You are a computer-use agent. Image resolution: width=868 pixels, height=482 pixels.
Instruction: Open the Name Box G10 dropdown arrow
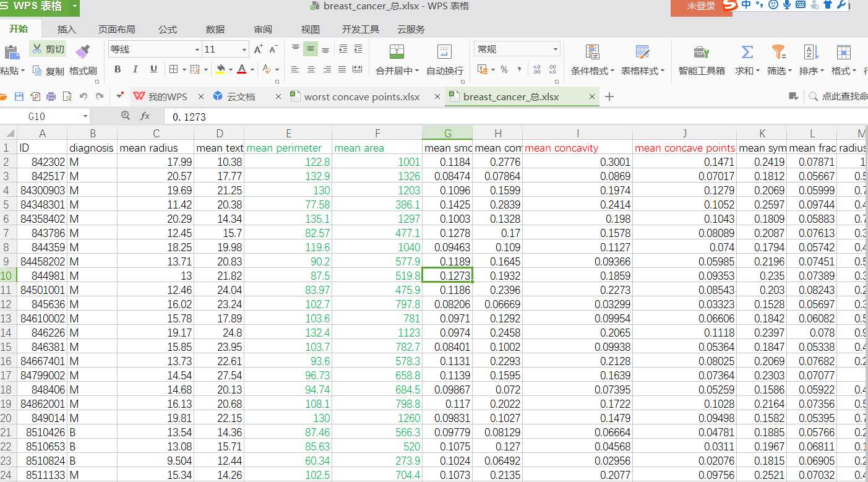tap(85, 116)
